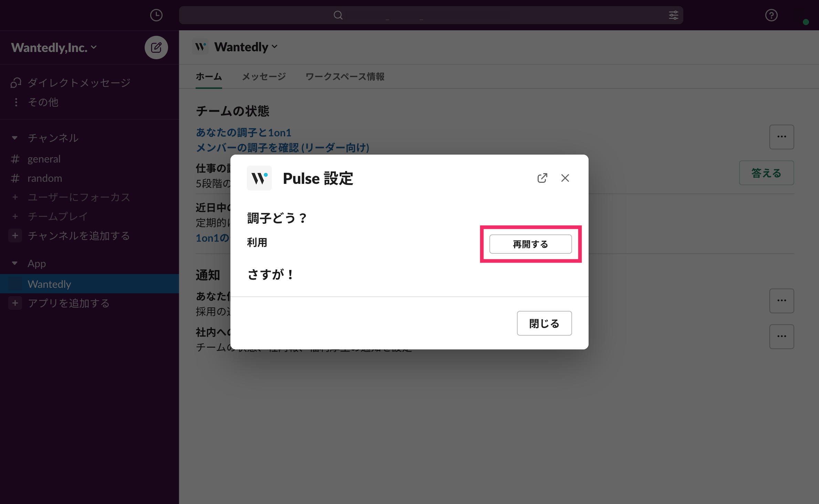Image resolution: width=819 pixels, height=504 pixels.
Task: Open the Wantedly app name dropdown
Action: tap(246, 47)
